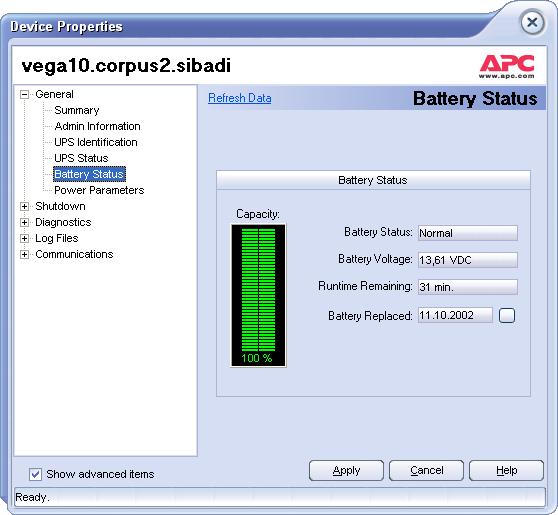Toggle the Show advanced items checkbox

35,474
